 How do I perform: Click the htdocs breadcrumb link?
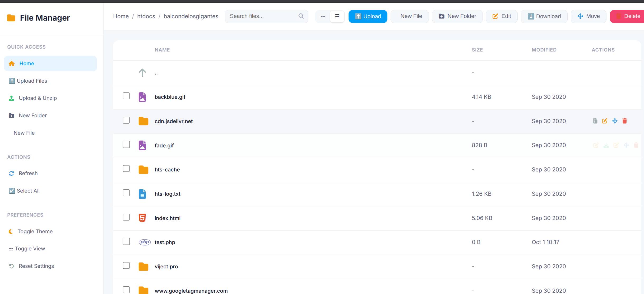pyautogui.click(x=146, y=16)
